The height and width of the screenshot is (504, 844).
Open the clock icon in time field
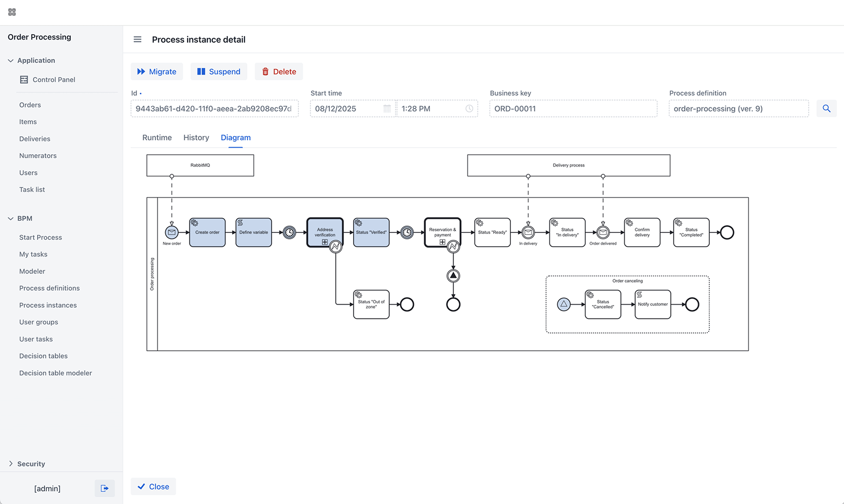coord(469,108)
